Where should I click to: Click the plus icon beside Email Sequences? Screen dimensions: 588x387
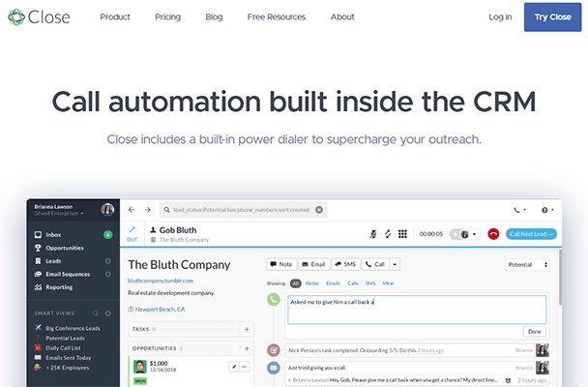[108, 274]
